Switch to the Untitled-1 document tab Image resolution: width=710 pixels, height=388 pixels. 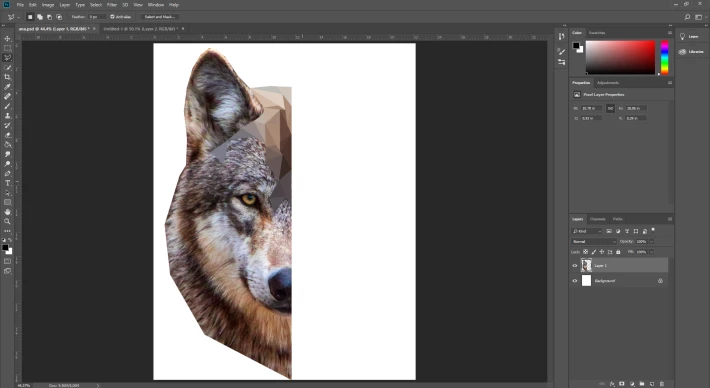[x=140, y=29]
